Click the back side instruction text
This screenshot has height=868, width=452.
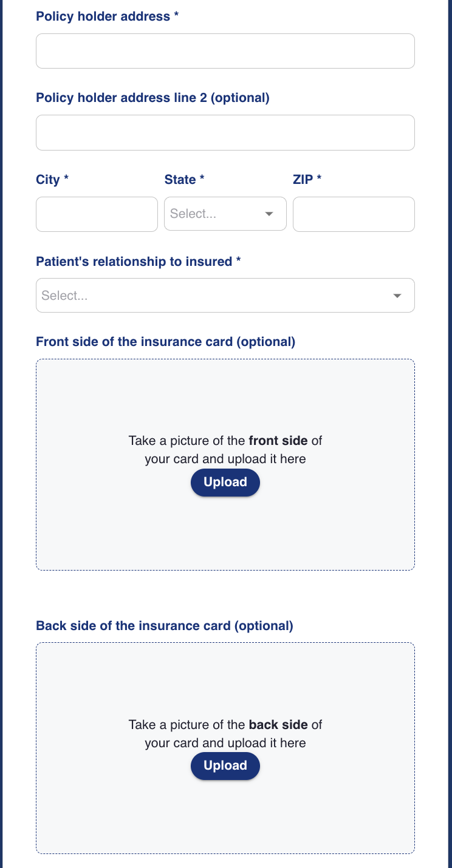225,733
